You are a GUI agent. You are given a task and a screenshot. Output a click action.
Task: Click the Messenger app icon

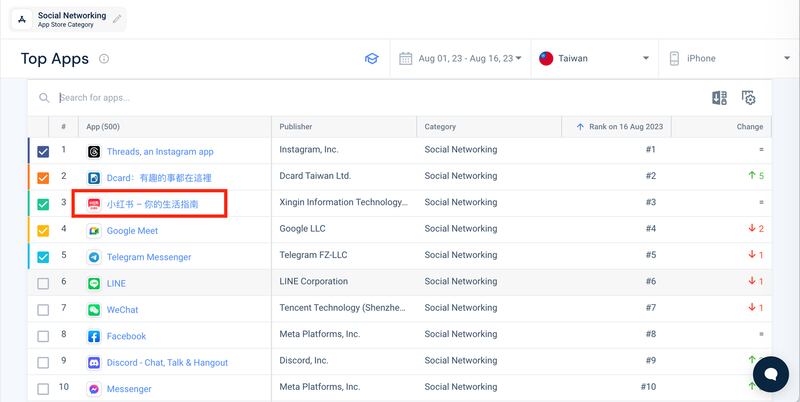(94, 389)
